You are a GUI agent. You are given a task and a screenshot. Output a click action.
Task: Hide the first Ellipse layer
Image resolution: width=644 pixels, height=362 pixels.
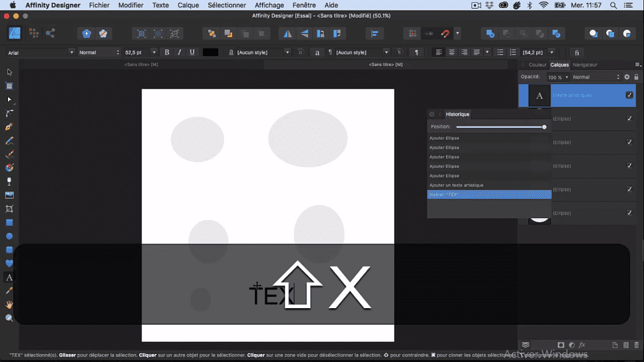tap(629, 119)
